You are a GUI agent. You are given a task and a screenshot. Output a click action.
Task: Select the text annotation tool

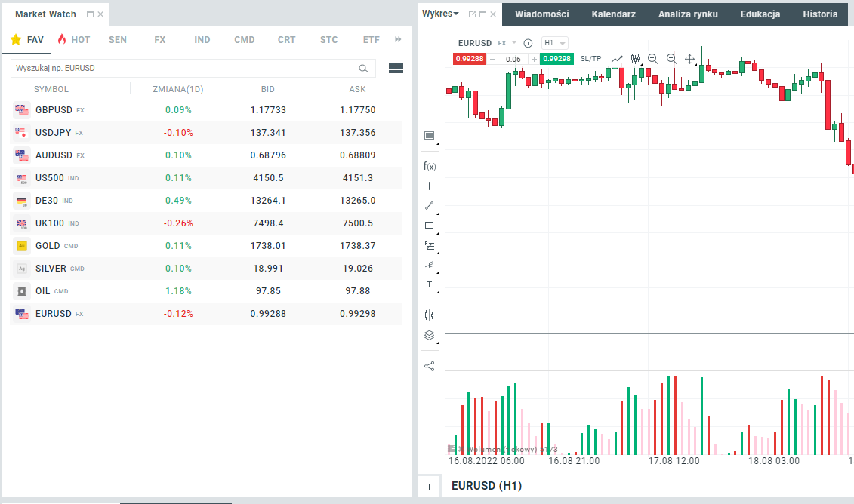[430, 284]
